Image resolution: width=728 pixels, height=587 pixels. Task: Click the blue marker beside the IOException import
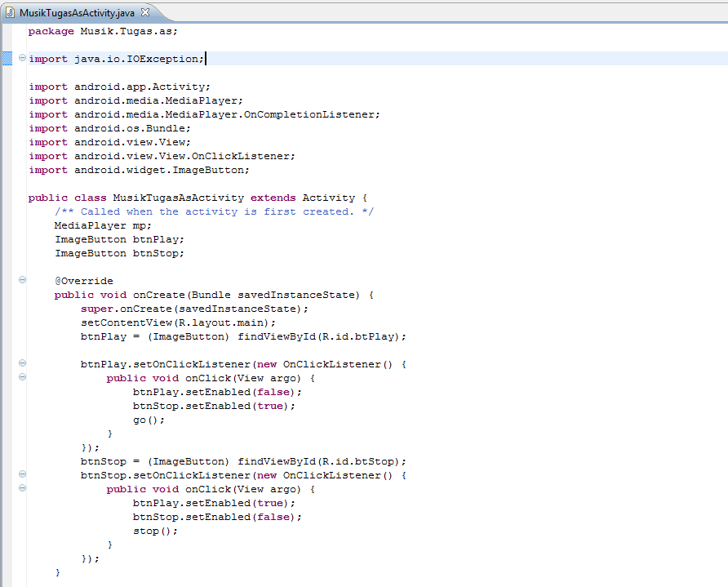[x=7, y=59]
